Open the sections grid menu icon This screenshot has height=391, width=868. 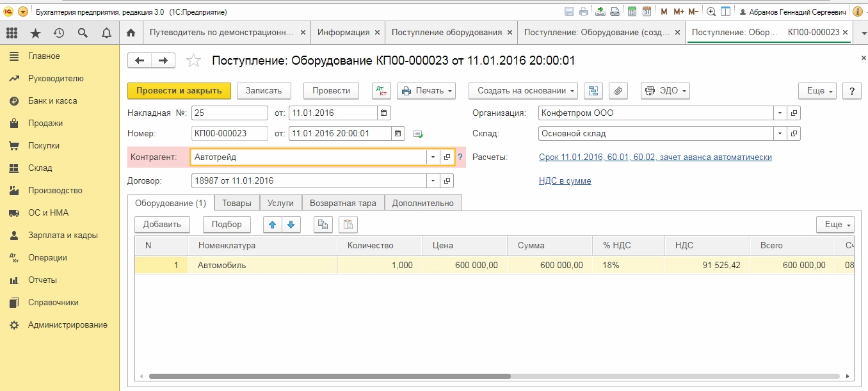click(12, 33)
